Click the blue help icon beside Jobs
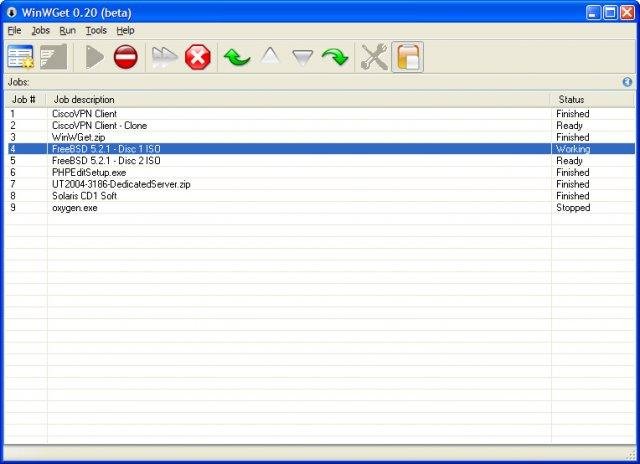 (627, 82)
